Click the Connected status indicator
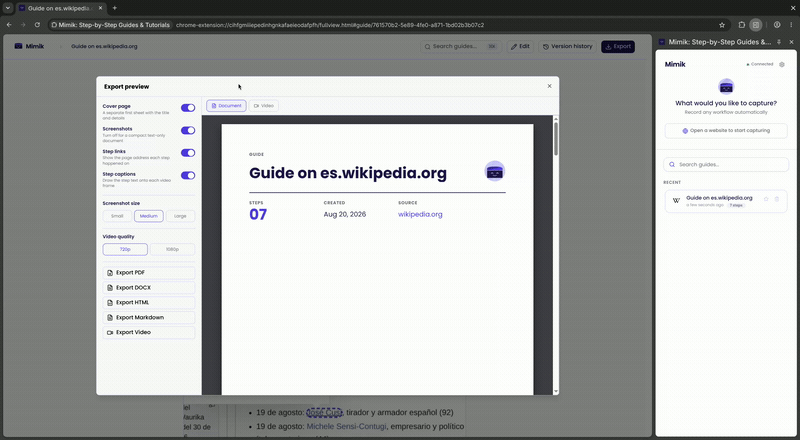 760,64
